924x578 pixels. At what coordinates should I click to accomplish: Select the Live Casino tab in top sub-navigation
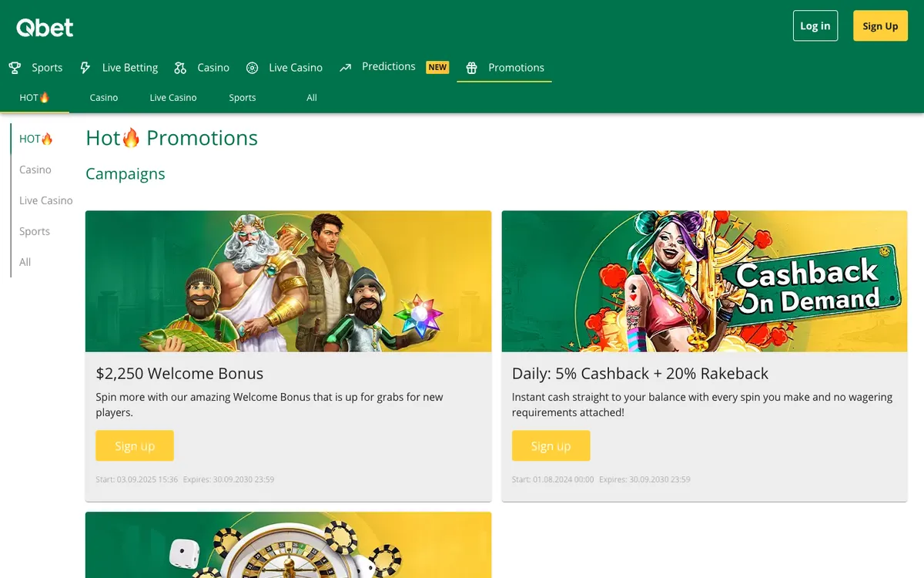[x=173, y=98]
